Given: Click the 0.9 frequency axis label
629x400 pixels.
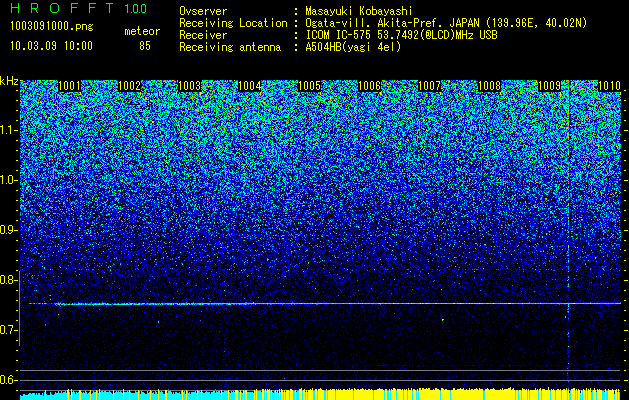Looking at the screenshot, I should (8, 230).
